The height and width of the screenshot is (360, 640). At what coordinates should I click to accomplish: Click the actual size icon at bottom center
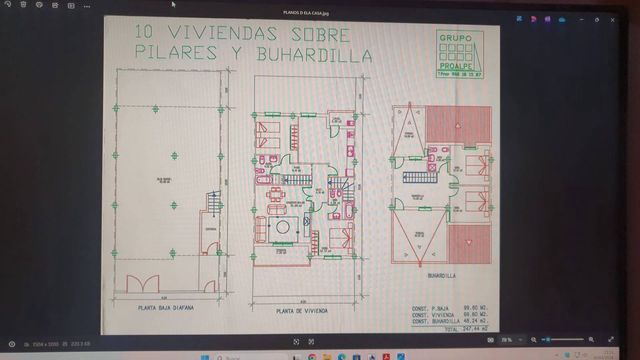pyautogui.click(x=311, y=342)
